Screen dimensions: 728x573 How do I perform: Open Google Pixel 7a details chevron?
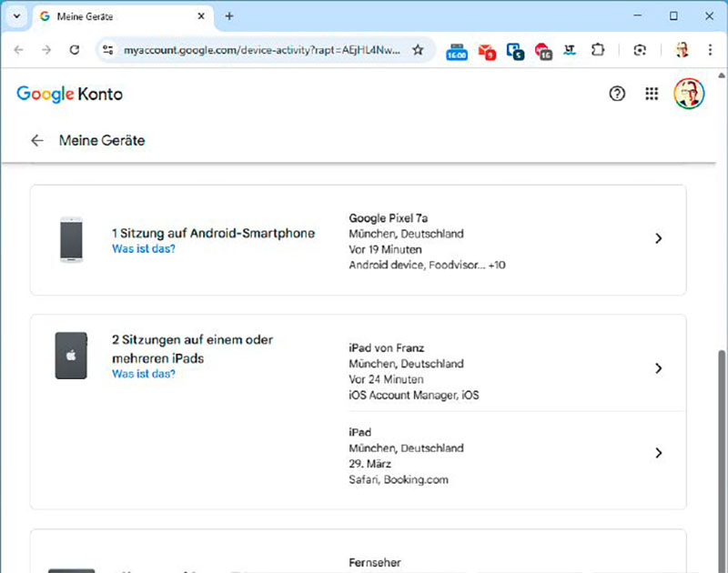[x=658, y=238]
